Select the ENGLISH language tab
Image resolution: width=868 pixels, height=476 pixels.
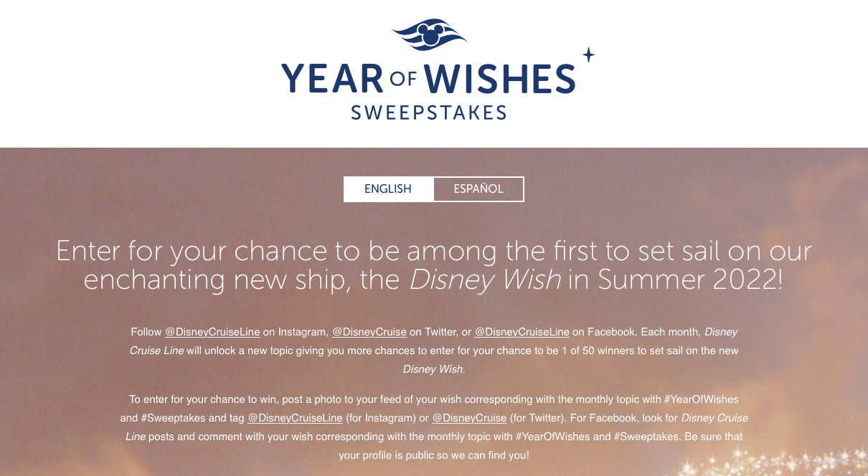click(388, 189)
